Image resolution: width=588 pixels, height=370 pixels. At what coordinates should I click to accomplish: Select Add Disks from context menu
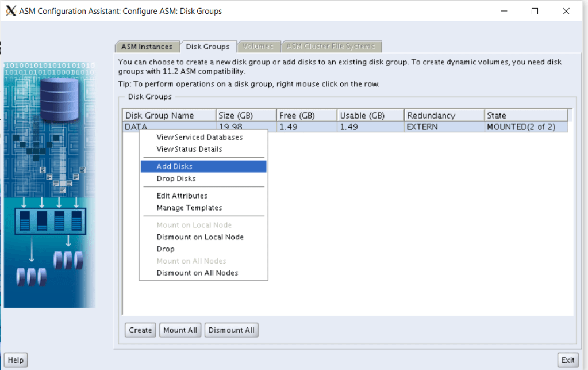(175, 166)
